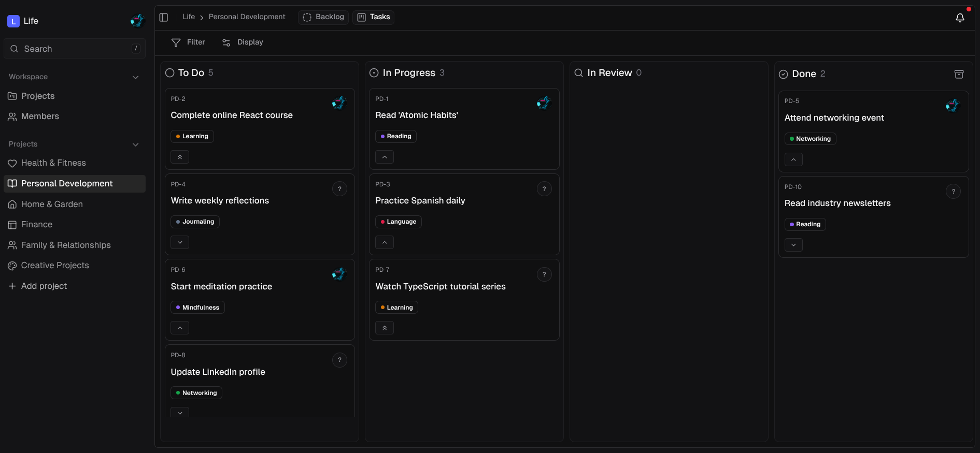Click the Health & Fitness heart icon
This screenshot has width=980, height=453.
click(x=12, y=163)
